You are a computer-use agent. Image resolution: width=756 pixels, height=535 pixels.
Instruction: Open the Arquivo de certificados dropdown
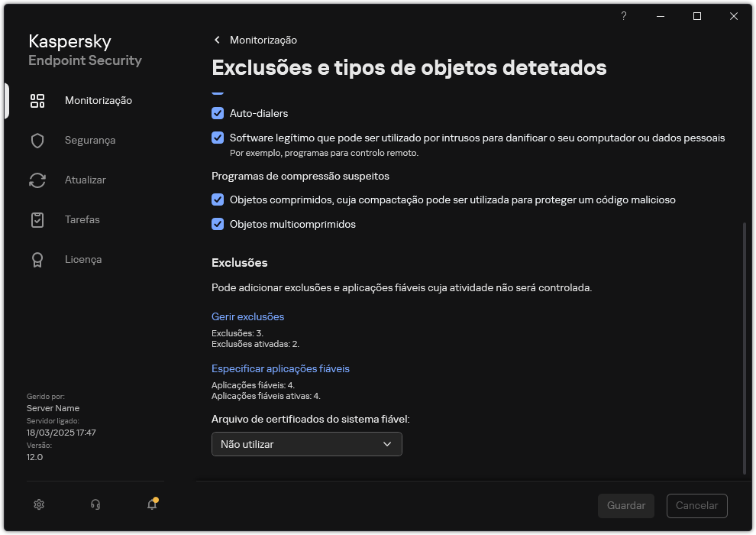(306, 444)
